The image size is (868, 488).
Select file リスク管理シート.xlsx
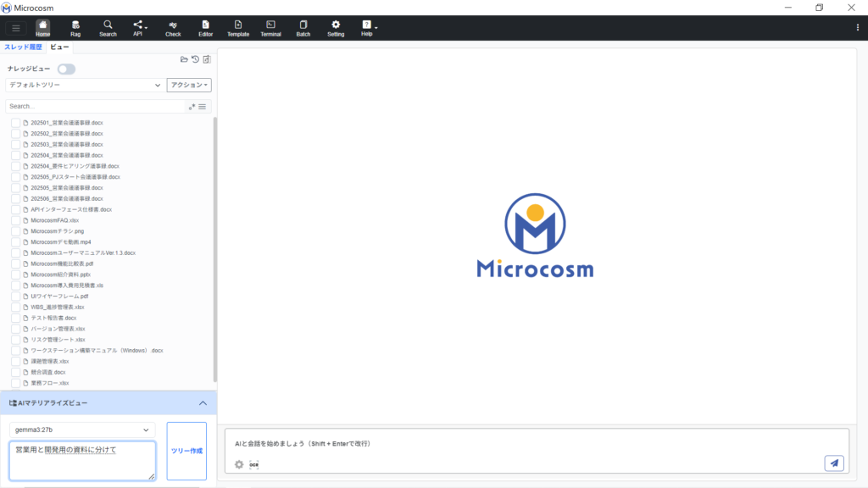[58, 340]
